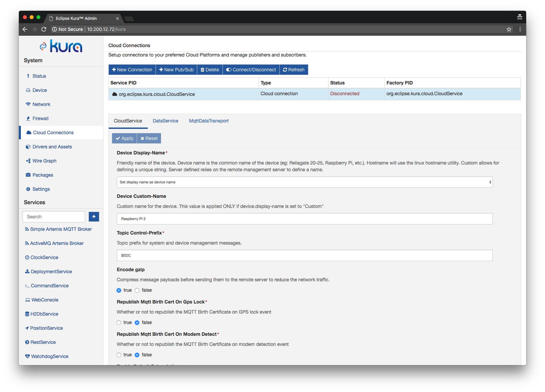Click the Topic Control-Prefix input field
This screenshot has width=545, height=392.
(305, 255)
